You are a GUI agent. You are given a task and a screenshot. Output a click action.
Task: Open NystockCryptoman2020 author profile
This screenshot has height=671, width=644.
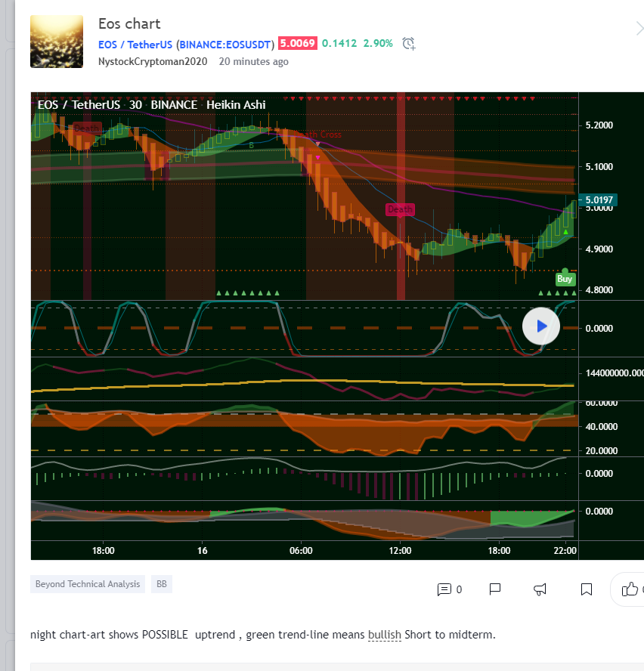coord(154,62)
